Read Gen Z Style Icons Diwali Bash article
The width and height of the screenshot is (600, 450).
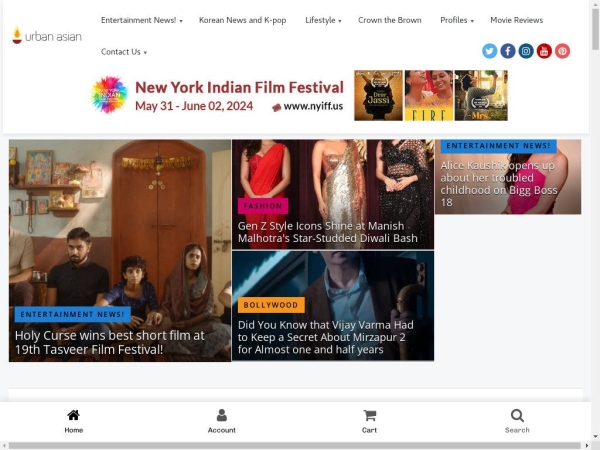click(328, 232)
